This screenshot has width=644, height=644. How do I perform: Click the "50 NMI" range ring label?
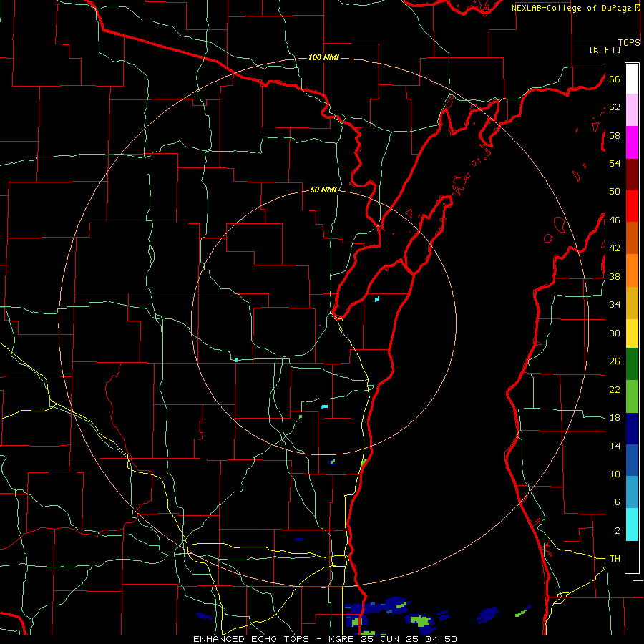click(323, 190)
